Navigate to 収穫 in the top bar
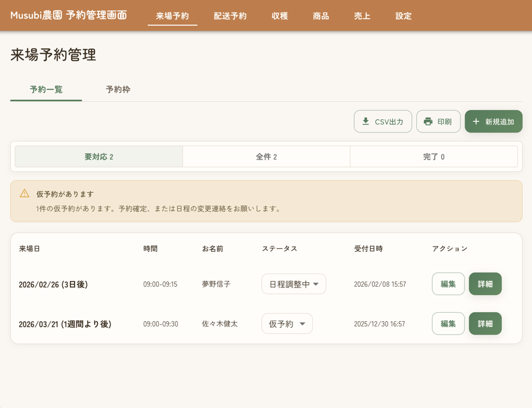The height and width of the screenshot is (408, 532). [279, 16]
